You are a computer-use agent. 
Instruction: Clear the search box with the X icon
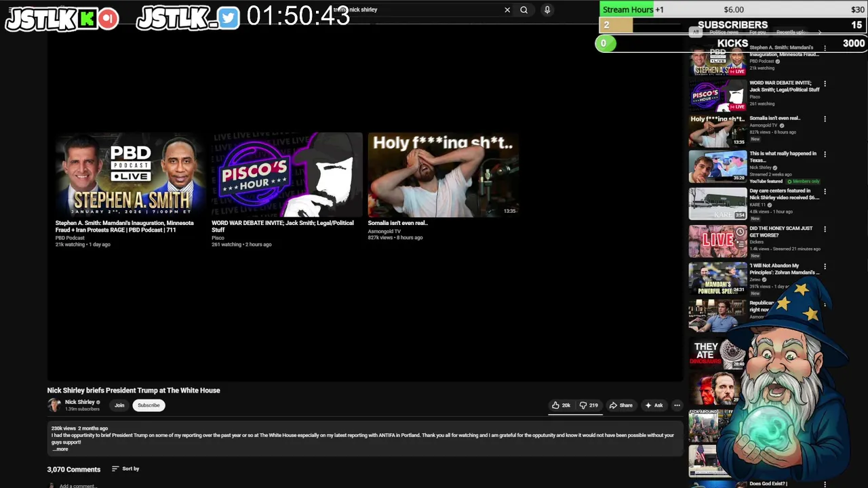(x=507, y=10)
